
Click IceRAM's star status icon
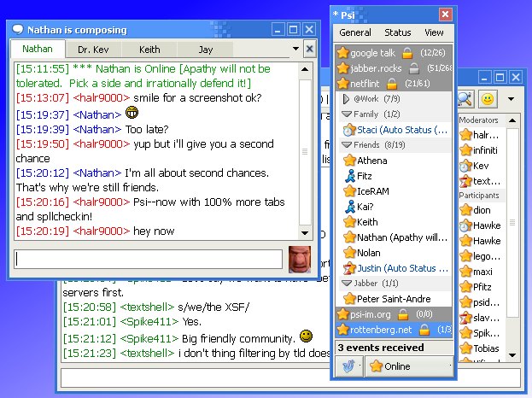pos(349,191)
